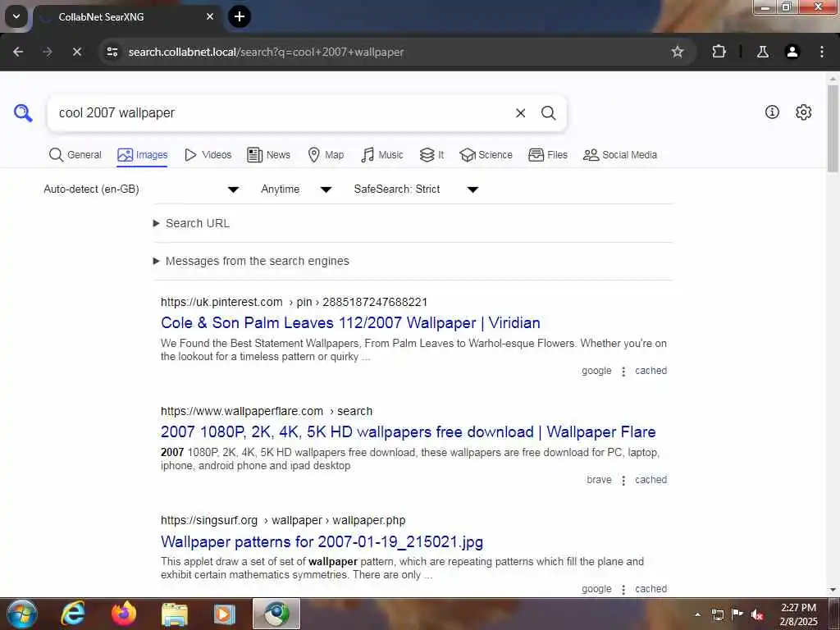Go back in browser history

(18, 52)
